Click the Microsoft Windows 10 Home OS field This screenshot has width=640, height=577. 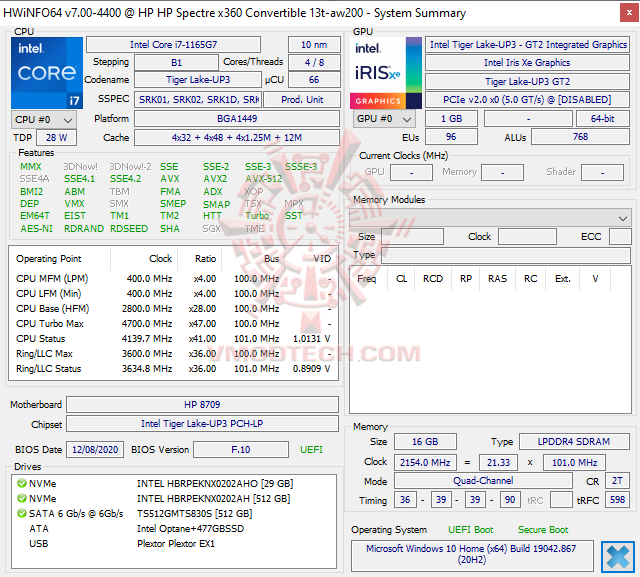click(471, 554)
